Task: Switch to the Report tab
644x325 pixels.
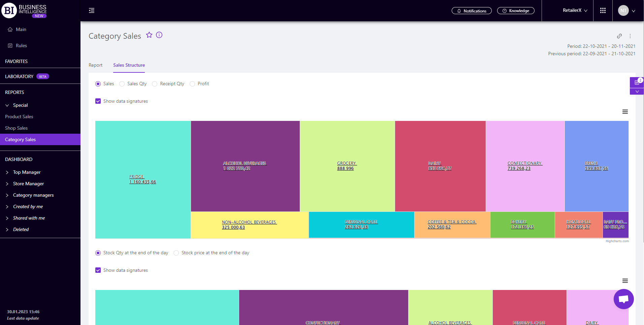Action: [x=95, y=65]
